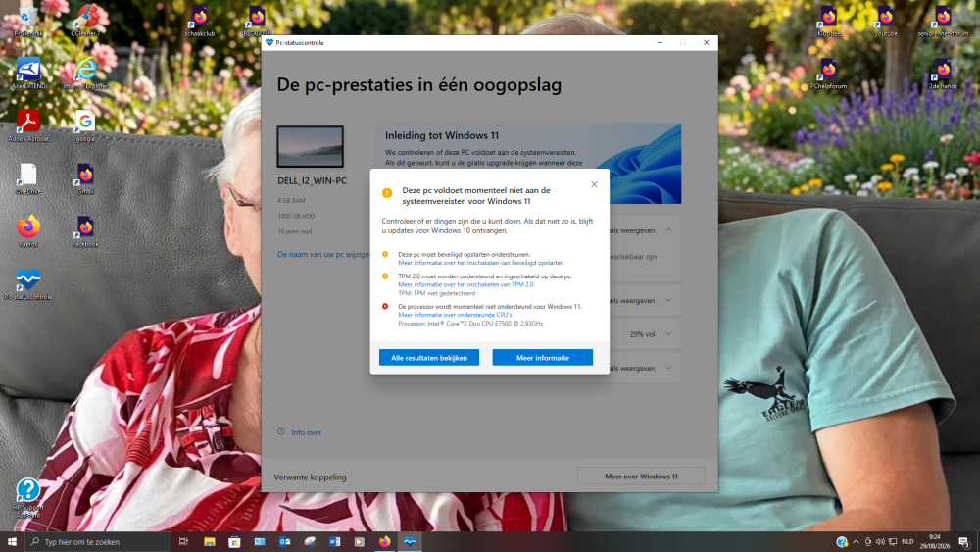Expand the 29% vol storage section
Screen dimensions: 980x552
tap(668, 334)
